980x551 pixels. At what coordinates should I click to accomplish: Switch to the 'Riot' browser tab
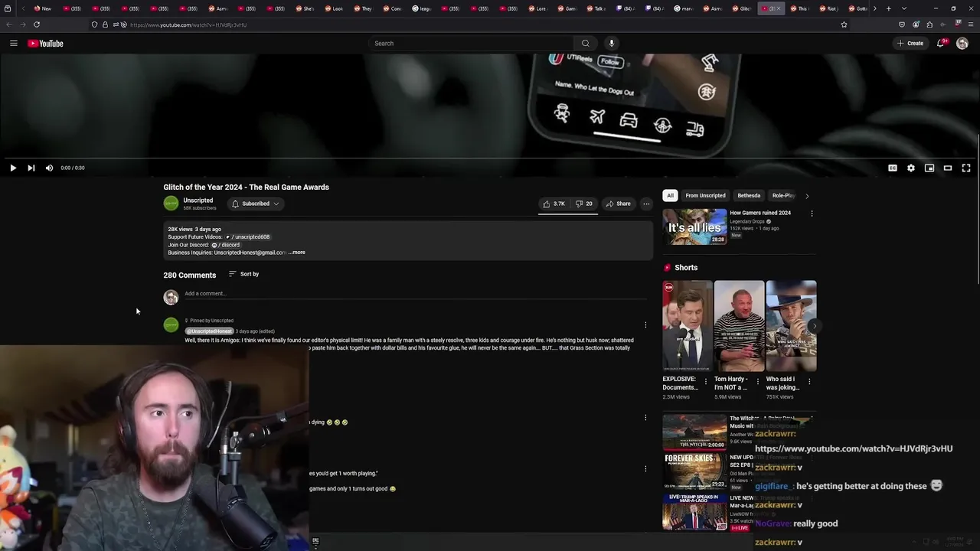(830, 8)
